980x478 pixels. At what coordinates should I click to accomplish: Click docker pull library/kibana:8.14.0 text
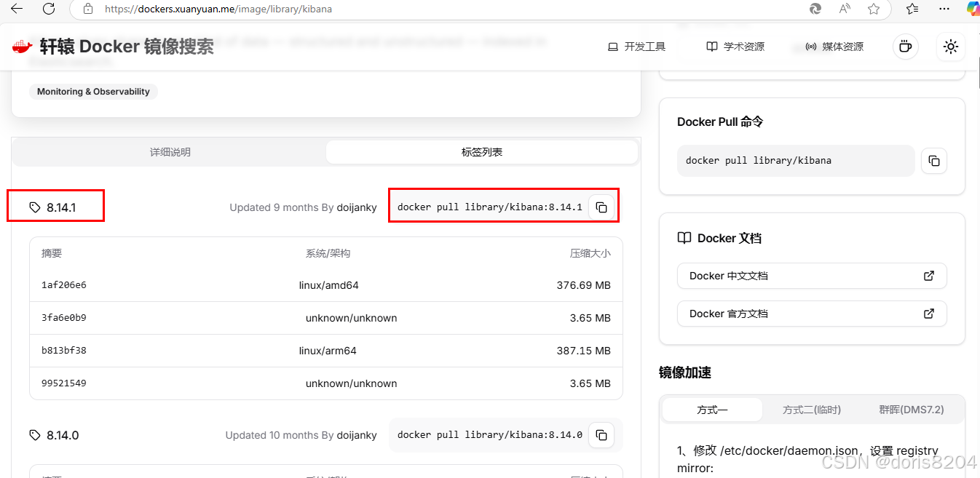click(490, 435)
